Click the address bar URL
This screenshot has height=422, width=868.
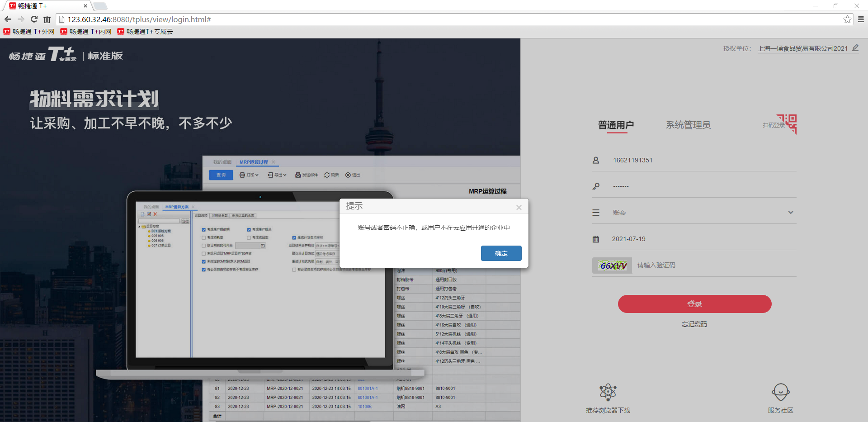pyautogui.click(x=139, y=19)
